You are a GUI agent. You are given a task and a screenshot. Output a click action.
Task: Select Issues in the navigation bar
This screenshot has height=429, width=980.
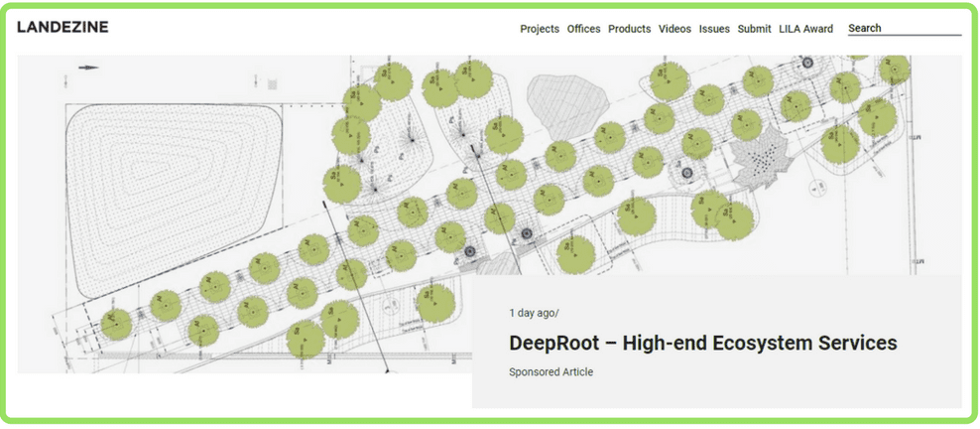click(714, 29)
